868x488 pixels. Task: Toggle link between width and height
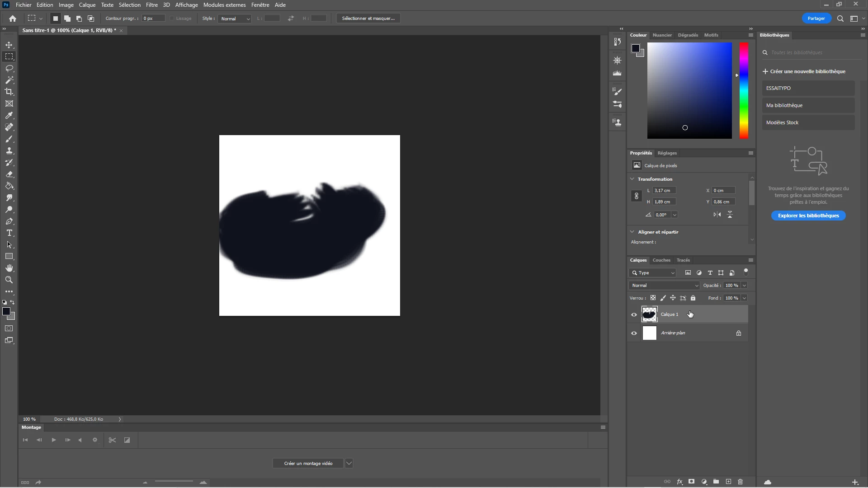[636, 196]
